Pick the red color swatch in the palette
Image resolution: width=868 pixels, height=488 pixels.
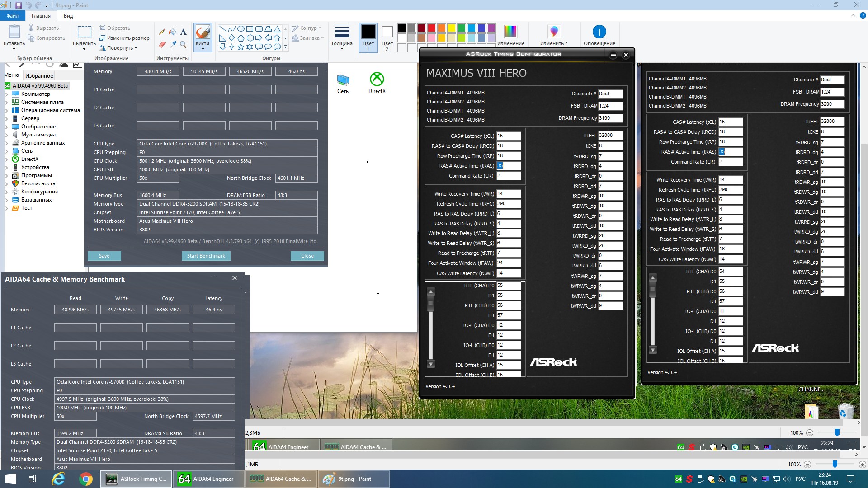coord(432,28)
